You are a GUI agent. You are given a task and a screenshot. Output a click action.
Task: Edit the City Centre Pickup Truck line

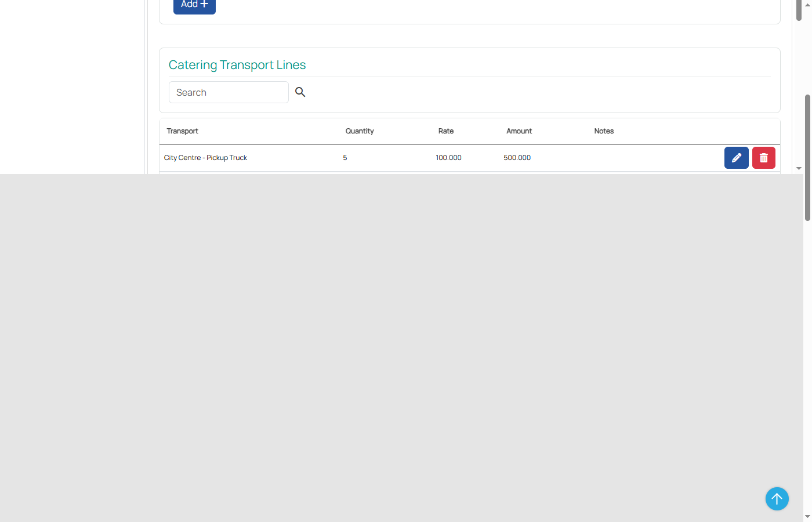[x=736, y=158]
